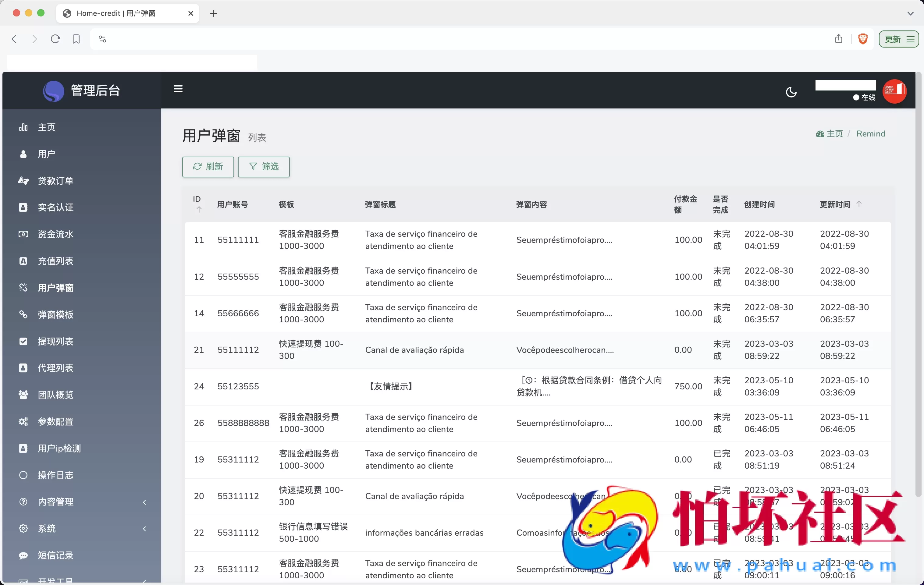Open the sidebar hamburger menu icon

[178, 89]
